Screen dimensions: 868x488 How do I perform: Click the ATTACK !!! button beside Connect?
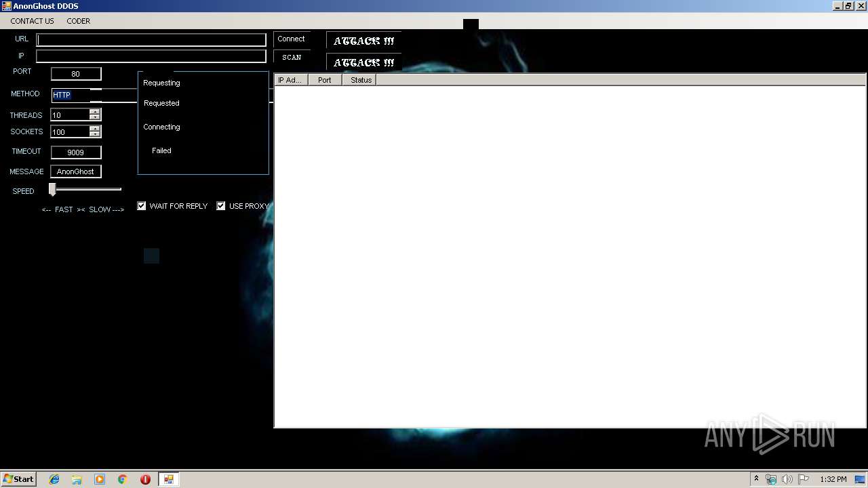(363, 41)
